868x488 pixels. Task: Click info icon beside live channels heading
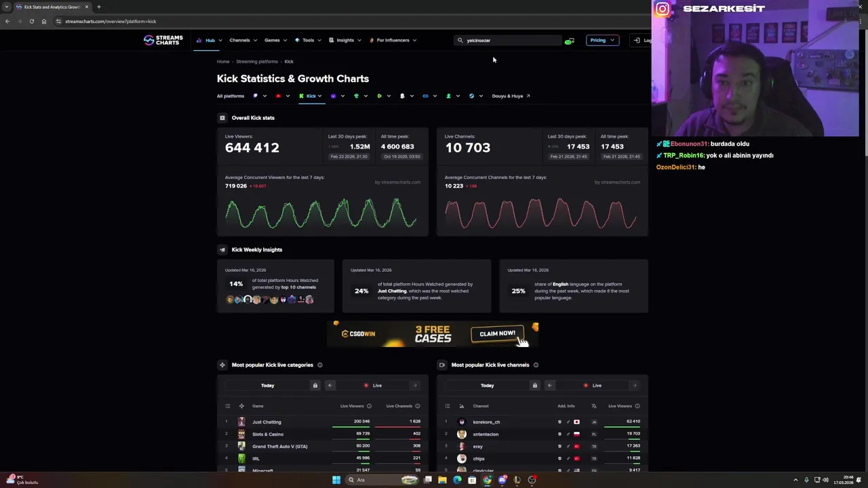[536, 365]
